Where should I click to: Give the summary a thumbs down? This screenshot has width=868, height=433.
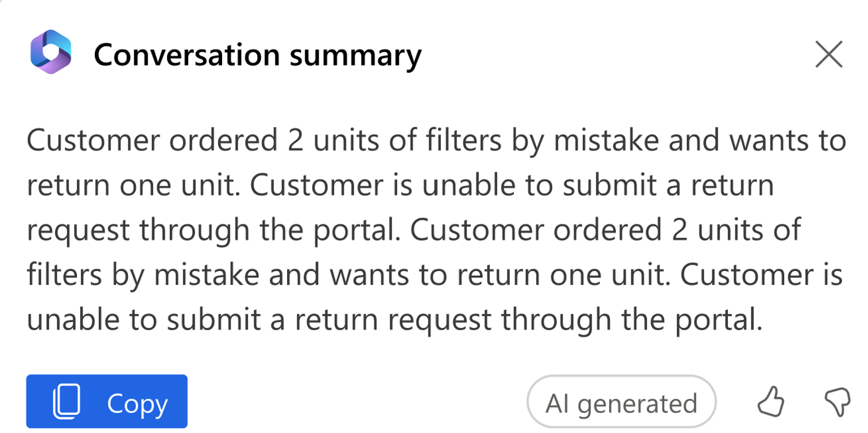click(837, 403)
